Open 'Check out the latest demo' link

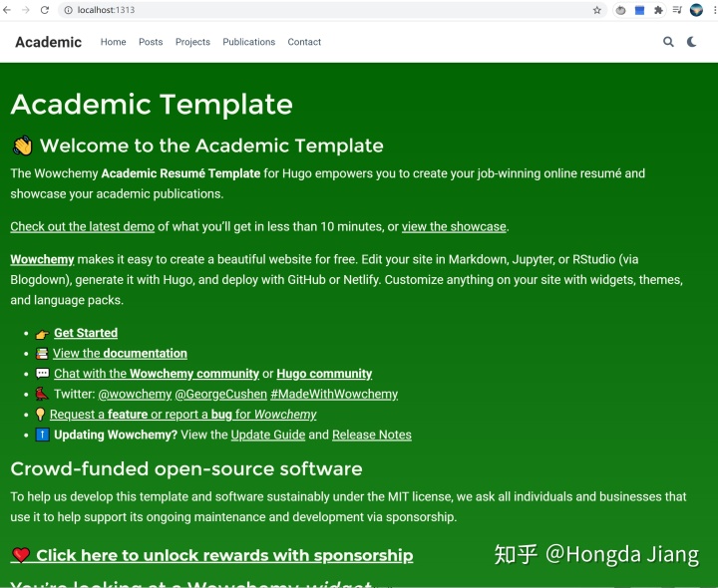[x=83, y=226]
